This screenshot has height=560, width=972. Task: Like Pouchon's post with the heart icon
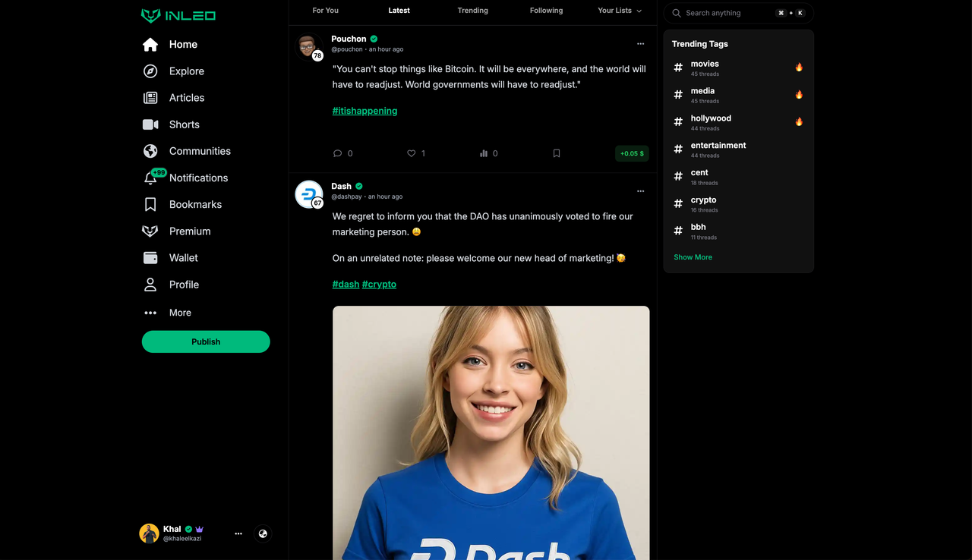coord(412,153)
